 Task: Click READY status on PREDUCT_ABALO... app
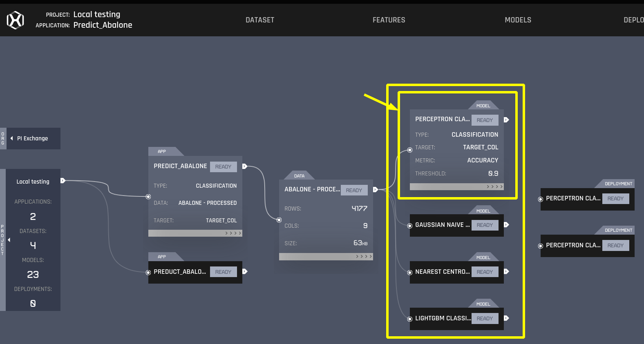(223, 272)
